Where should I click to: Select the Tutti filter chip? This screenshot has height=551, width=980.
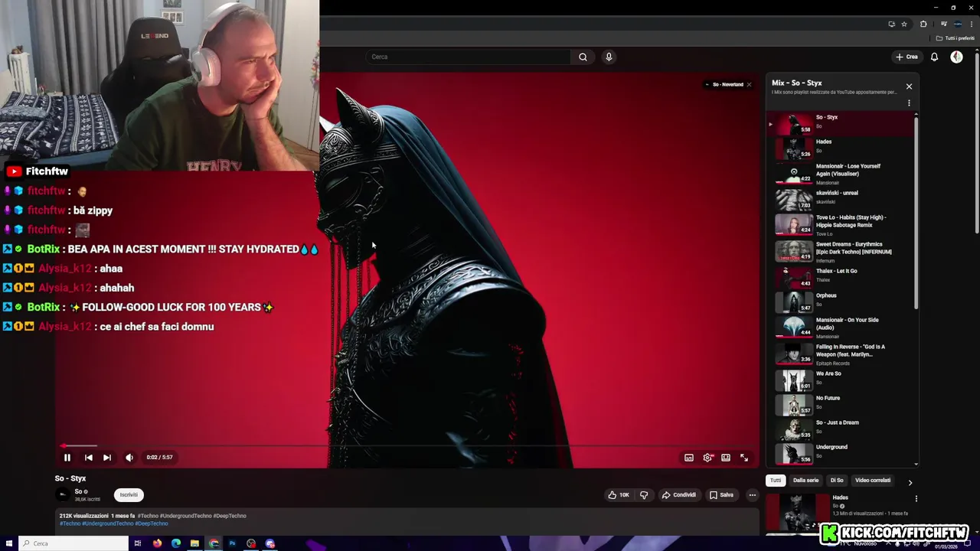coord(776,481)
